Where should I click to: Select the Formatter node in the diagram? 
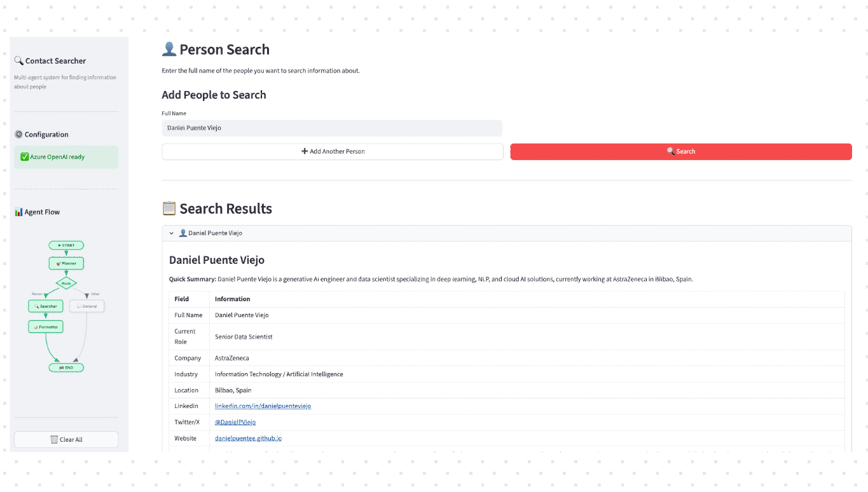pyautogui.click(x=46, y=327)
